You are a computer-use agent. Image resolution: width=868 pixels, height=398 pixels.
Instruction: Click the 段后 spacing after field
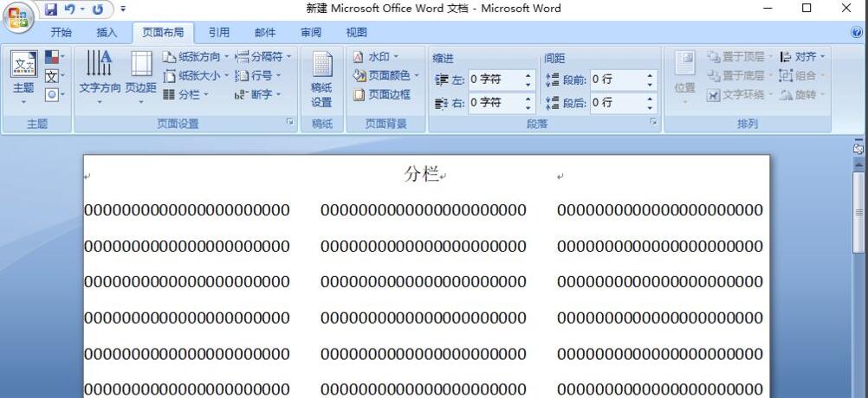point(618,103)
